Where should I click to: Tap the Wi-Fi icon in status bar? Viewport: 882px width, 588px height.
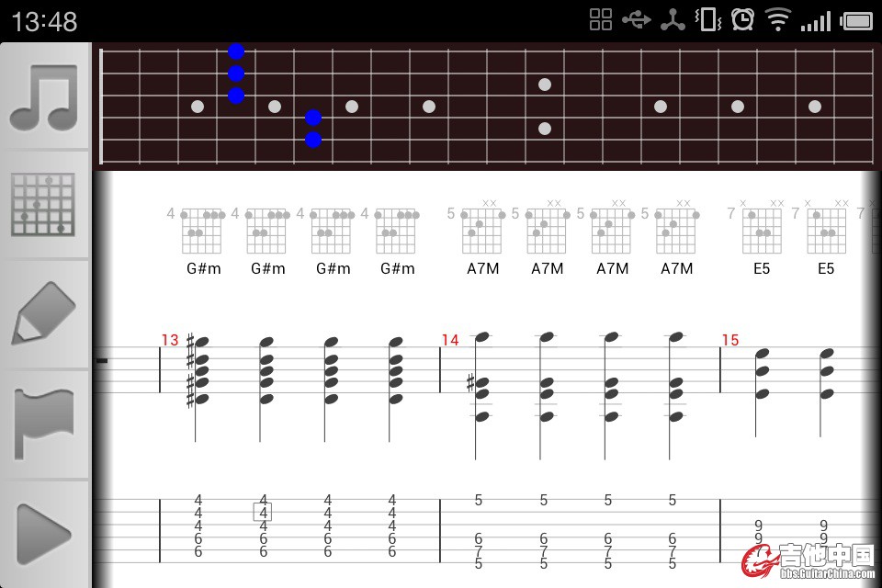(x=778, y=19)
